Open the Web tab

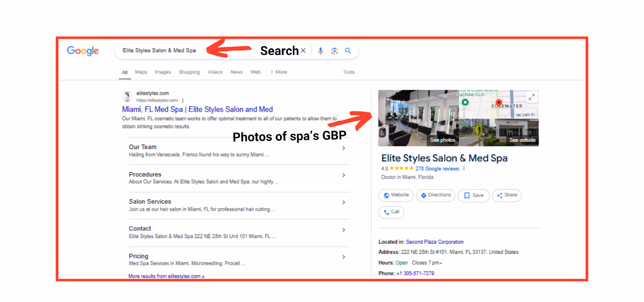[256, 72]
